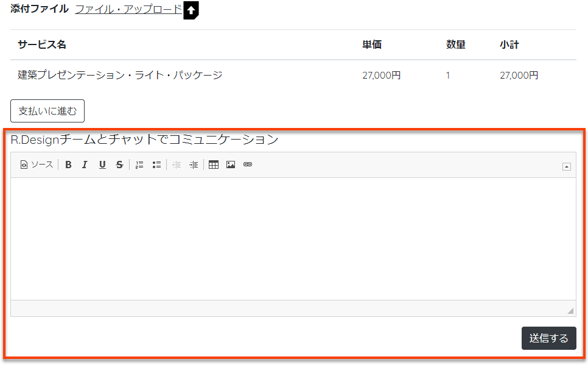Click the ソース (Source) button in editor
Viewport: 588px width, 376px height.
[x=37, y=165]
